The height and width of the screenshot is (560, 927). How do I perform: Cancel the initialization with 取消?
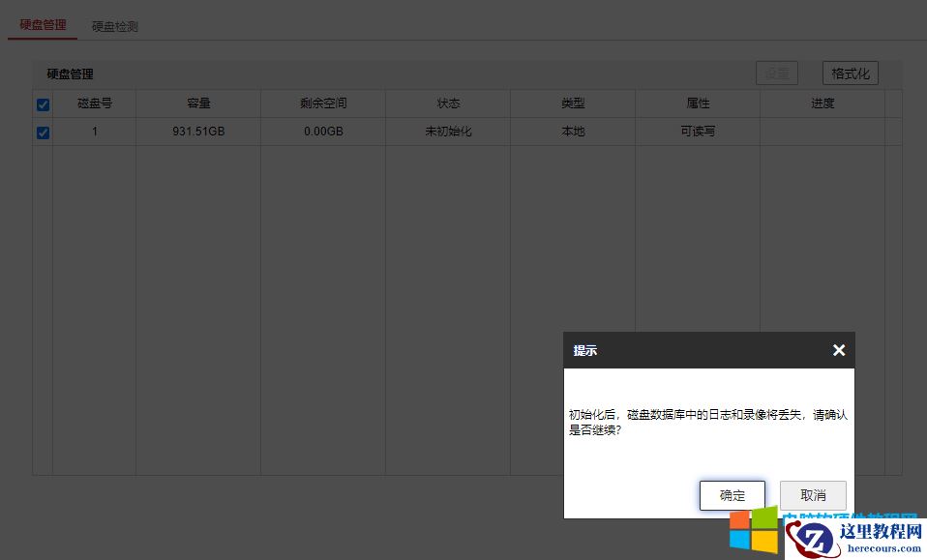812,494
